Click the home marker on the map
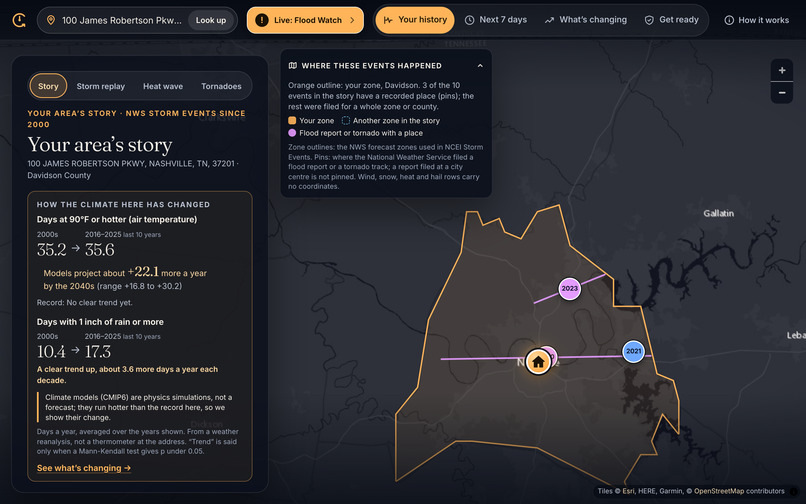806x504 pixels. coord(538,362)
